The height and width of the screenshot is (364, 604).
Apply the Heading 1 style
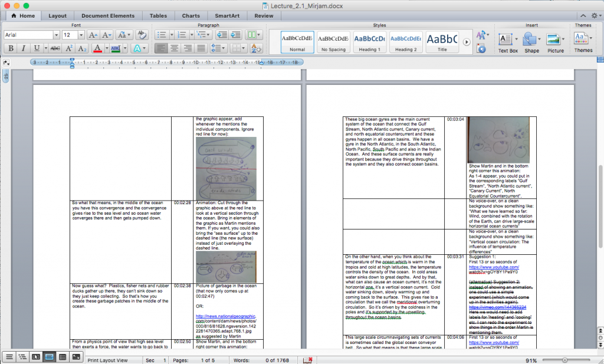(x=369, y=42)
